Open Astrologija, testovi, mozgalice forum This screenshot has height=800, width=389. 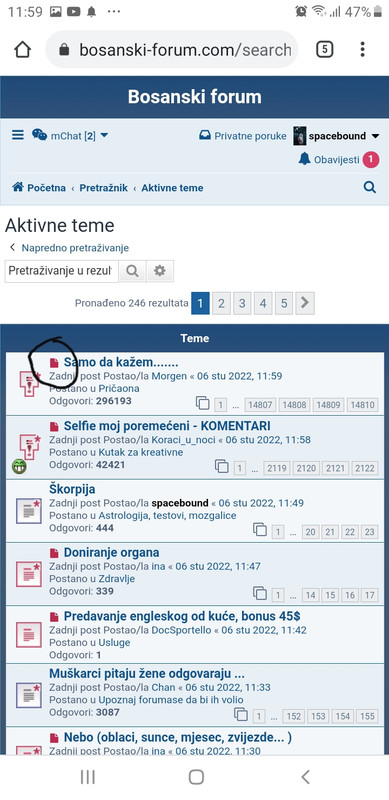pyautogui.click(x=167, y=515)
